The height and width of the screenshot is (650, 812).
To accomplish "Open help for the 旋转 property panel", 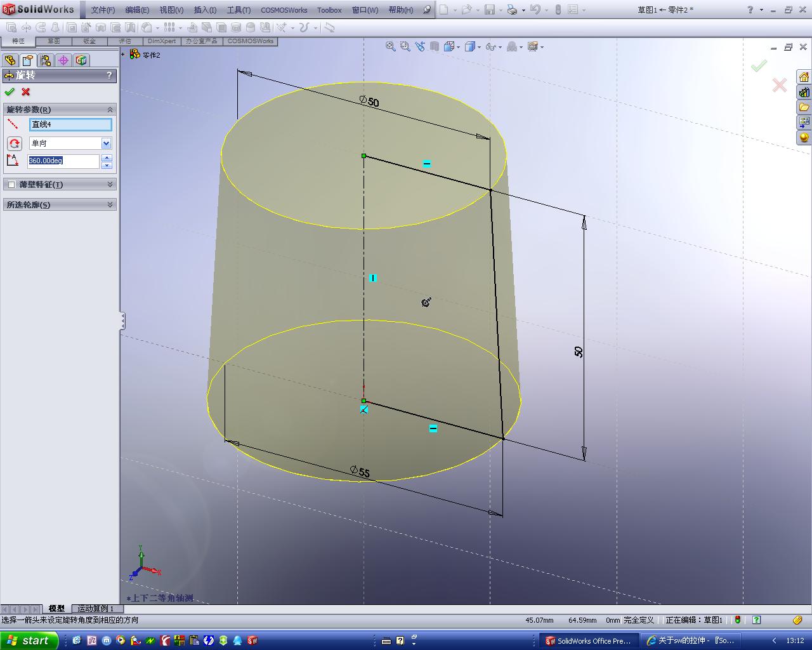I will [x=109, y=76].
